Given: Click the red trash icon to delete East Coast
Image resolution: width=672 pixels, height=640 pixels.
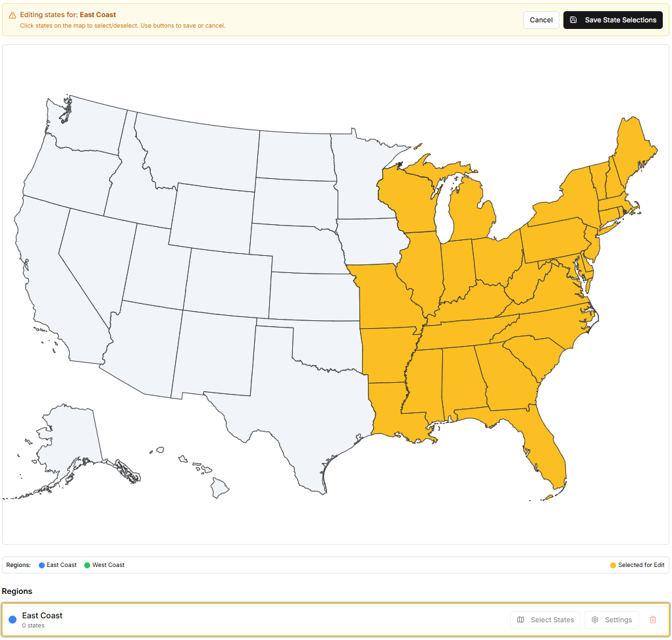Looking at the screenshot, I should pos(652,620).
